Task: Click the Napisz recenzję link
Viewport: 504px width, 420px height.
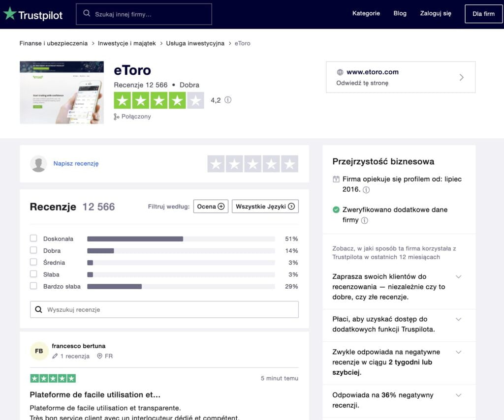Action: tap(76, 164)
